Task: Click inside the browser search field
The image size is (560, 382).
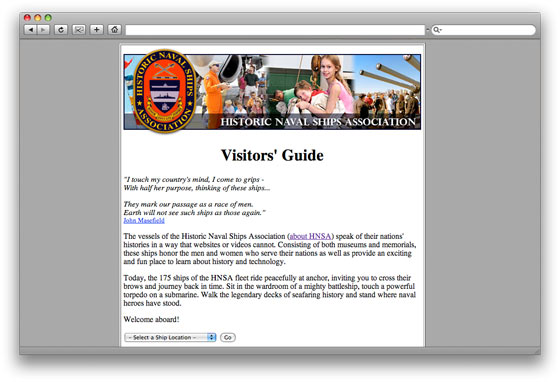Action: (484, 30)
